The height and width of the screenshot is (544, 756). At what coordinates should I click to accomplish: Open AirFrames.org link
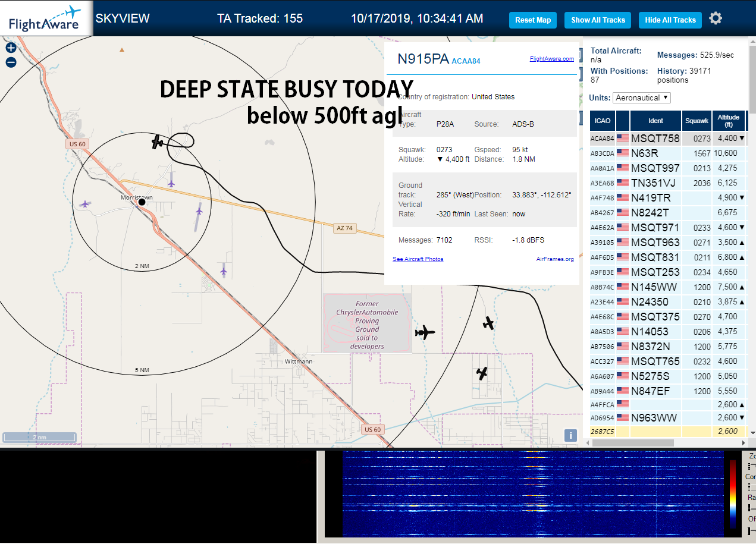pyautogui.click(x=555, y=259)
